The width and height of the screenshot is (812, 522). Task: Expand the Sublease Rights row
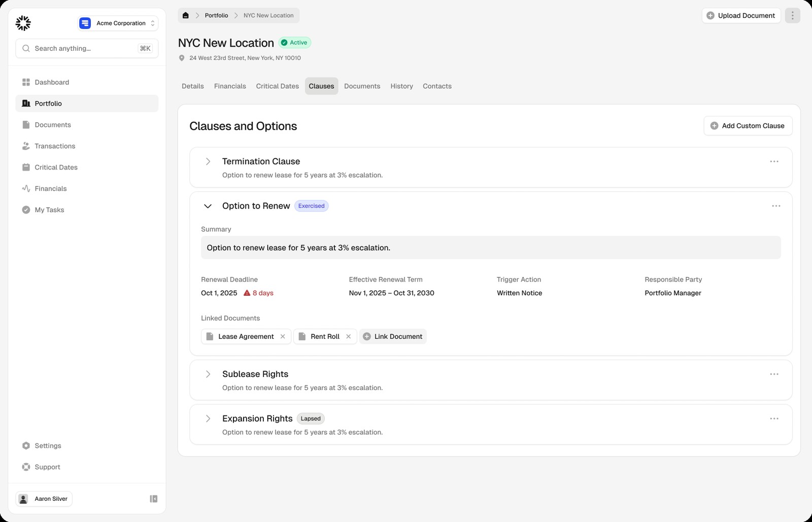(x=208, y=374)
